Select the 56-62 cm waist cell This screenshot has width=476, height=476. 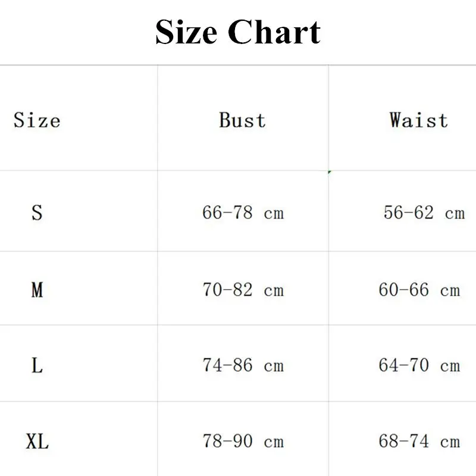coord(402,211)
